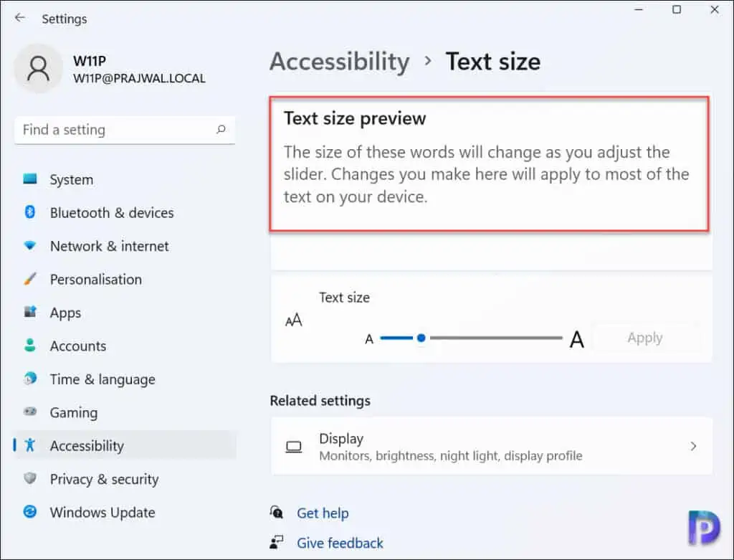
Task: Go to Personalisation settings
Action: click(x=125, y=280)
